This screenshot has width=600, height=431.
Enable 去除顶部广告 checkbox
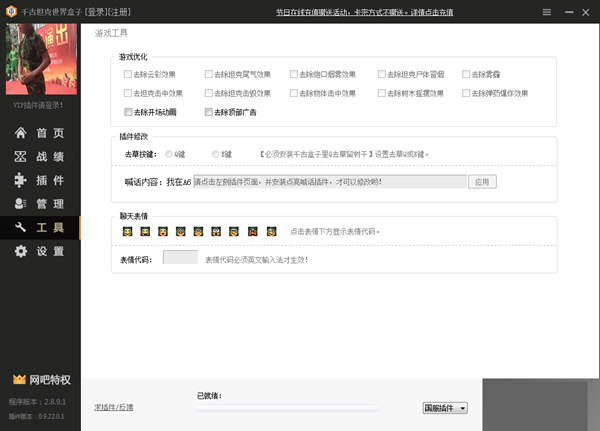(209, 112)
